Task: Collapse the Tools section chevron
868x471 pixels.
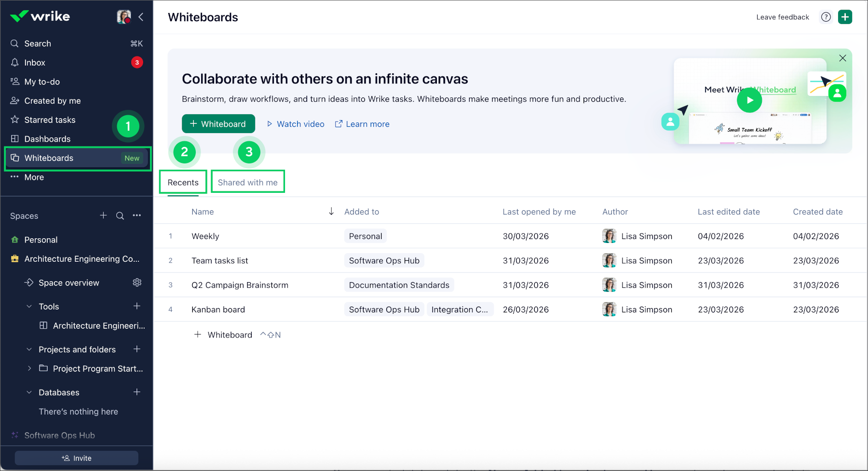Action: 29,307
